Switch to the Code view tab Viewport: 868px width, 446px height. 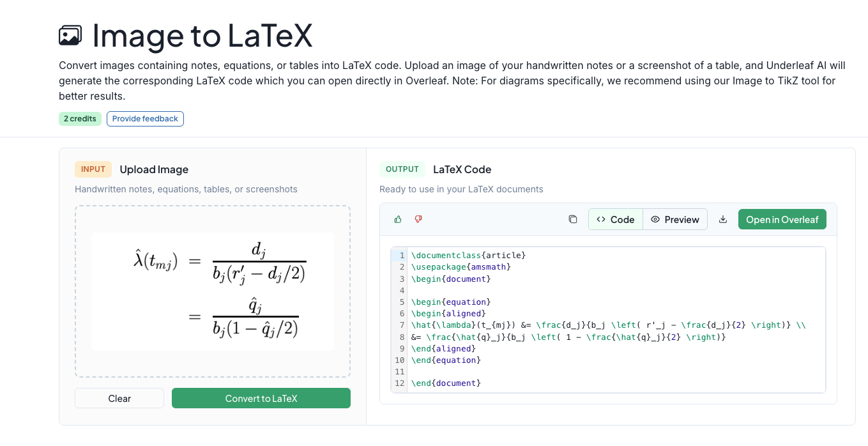(615, 219)
